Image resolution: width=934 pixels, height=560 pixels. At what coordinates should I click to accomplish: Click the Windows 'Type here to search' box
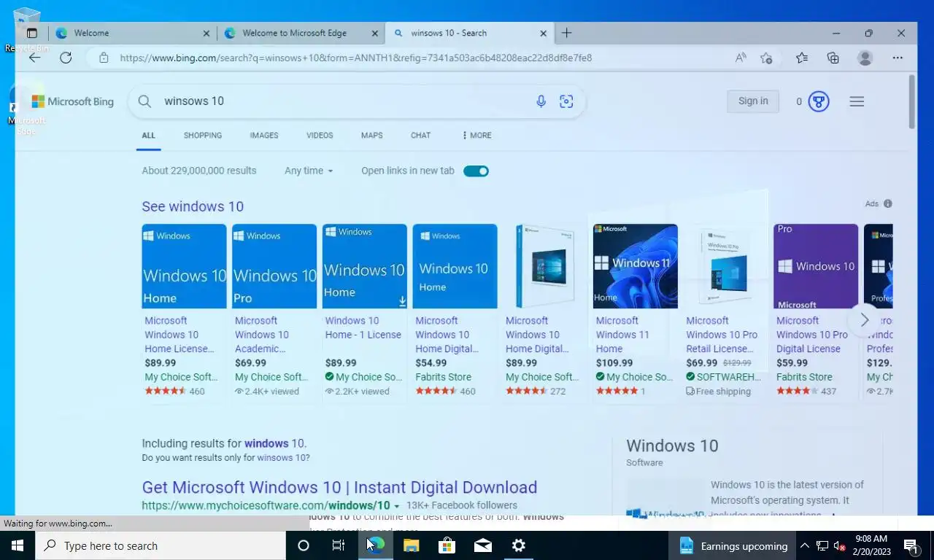pos(161,545)
